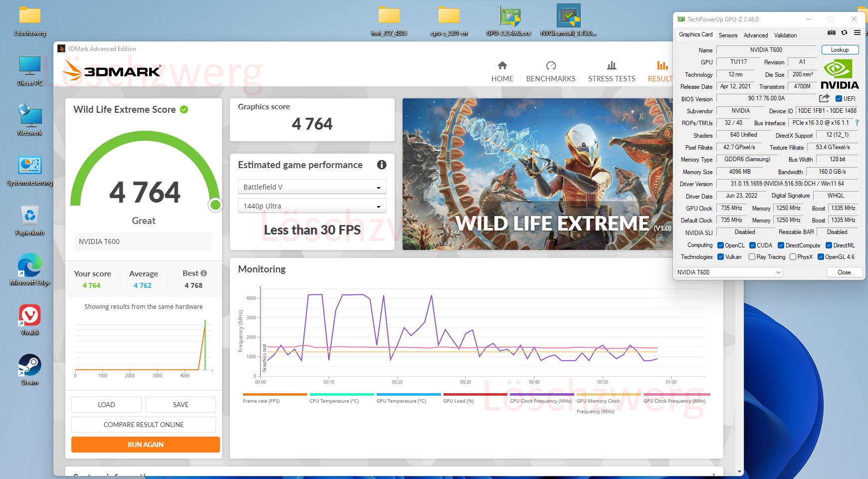
Task: Click the SAVE button in 3DMark
Action: pyautogui.click(x=181, y=405)
